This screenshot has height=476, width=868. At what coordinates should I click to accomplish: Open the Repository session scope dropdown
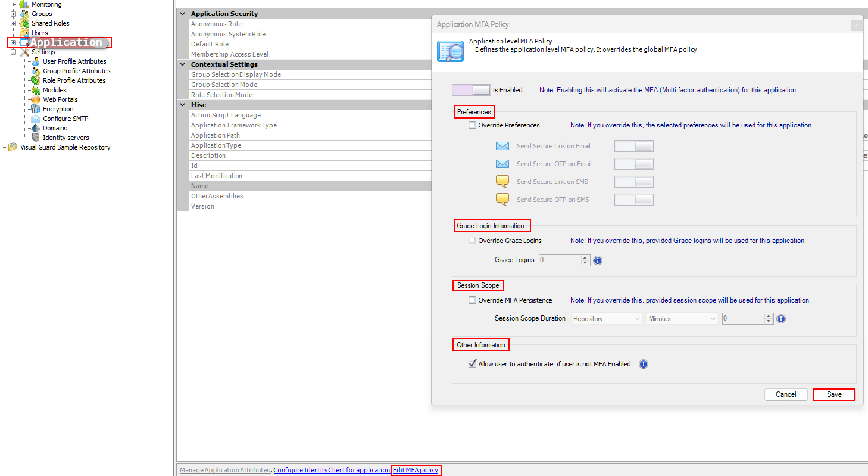(x=606, y=319)
